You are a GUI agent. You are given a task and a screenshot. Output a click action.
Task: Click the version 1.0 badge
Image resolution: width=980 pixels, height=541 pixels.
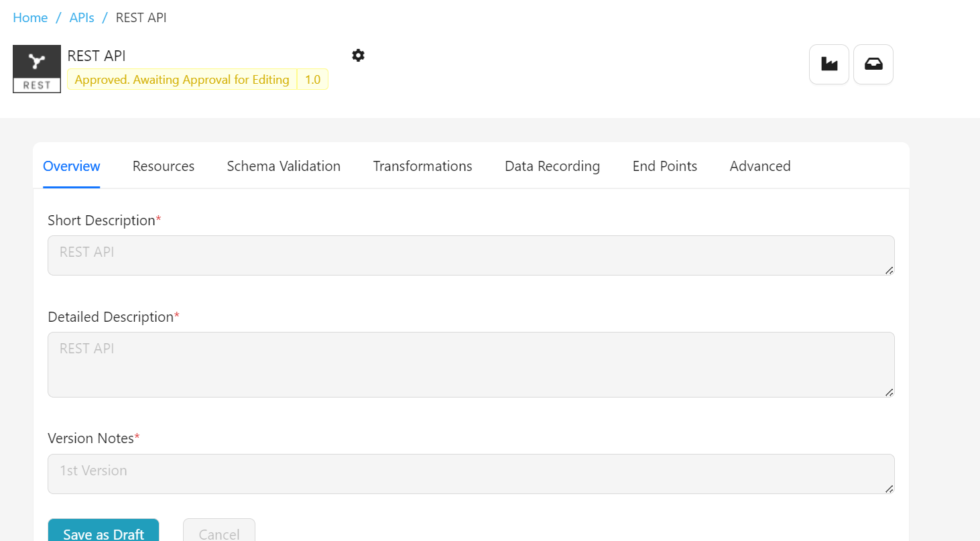pyautogui.click(x=312, y=80)
